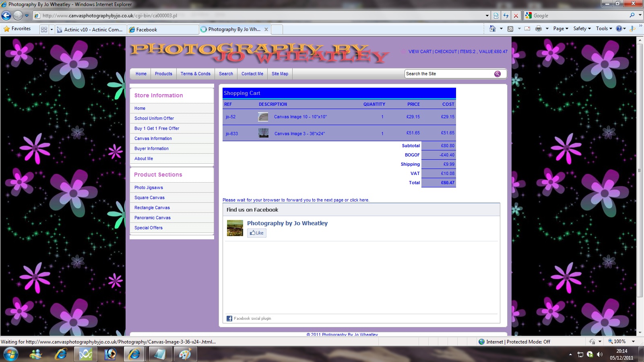Click the browser Back arrow button
The image size is (644, 362).
[6, 16]
